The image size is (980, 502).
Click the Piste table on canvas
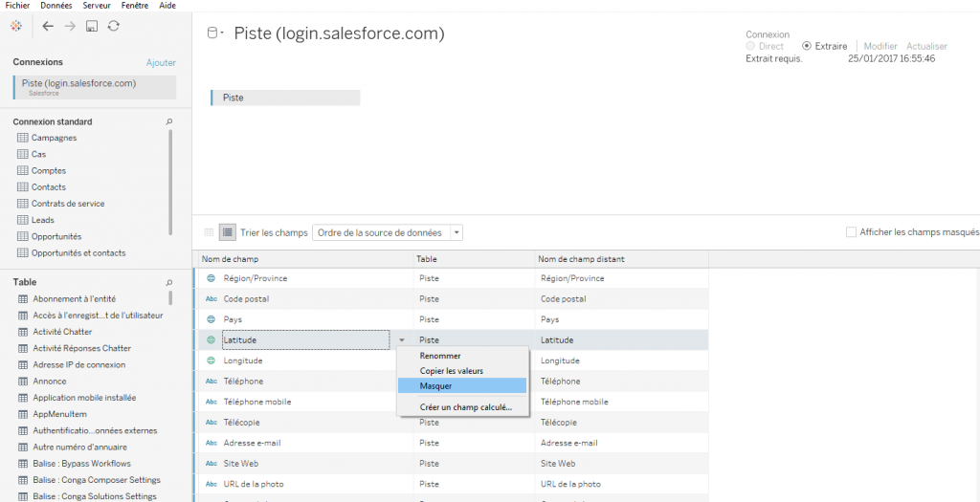(285, 98)
